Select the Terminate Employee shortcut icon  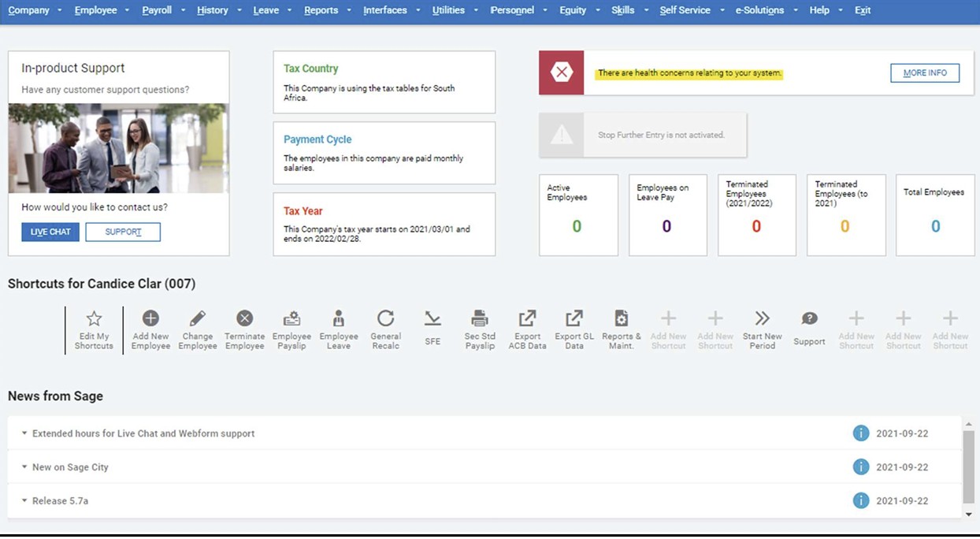244,319
